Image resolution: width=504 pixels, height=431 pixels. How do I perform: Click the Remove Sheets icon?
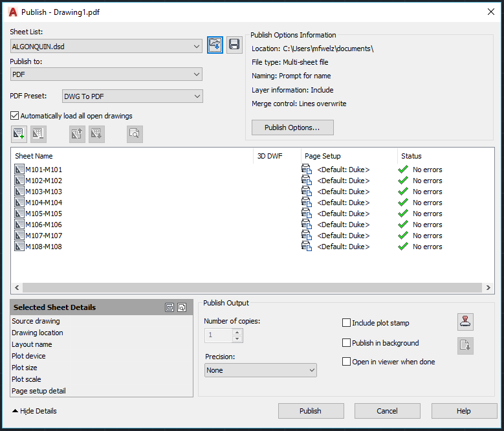click(x=38, y=134)
